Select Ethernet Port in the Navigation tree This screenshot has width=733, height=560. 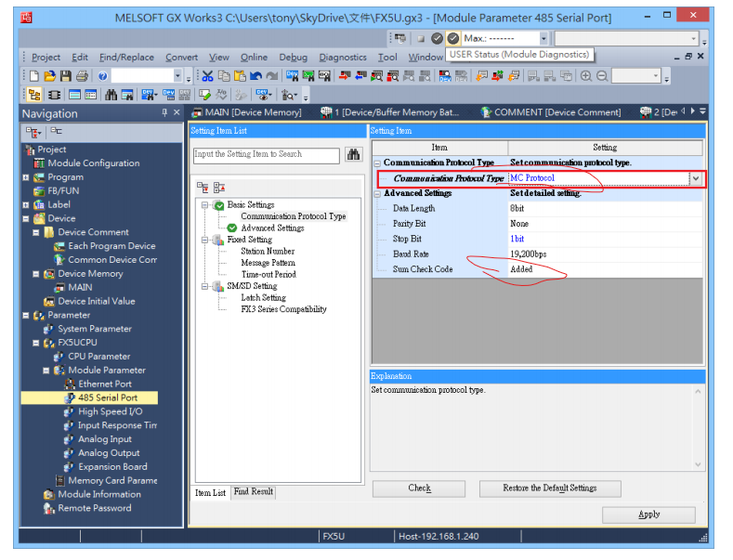(104, 384)
